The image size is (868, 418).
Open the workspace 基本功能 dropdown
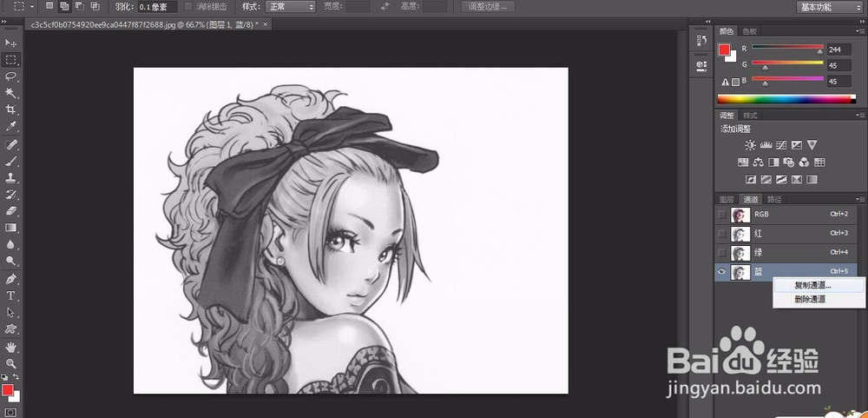[829, 7]
